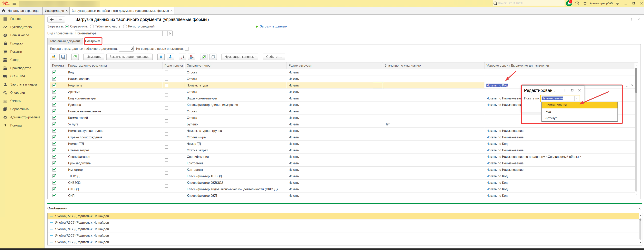Image resolution: width=644 pixels, height=250 pixels.
Task: Show the history clock panel
Action: tap(577, 4)
